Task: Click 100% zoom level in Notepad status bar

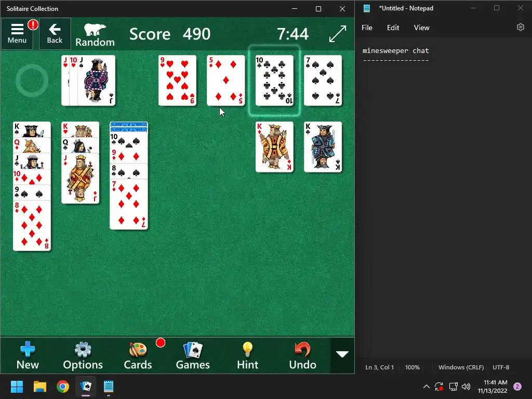Action: pos(412,367)
